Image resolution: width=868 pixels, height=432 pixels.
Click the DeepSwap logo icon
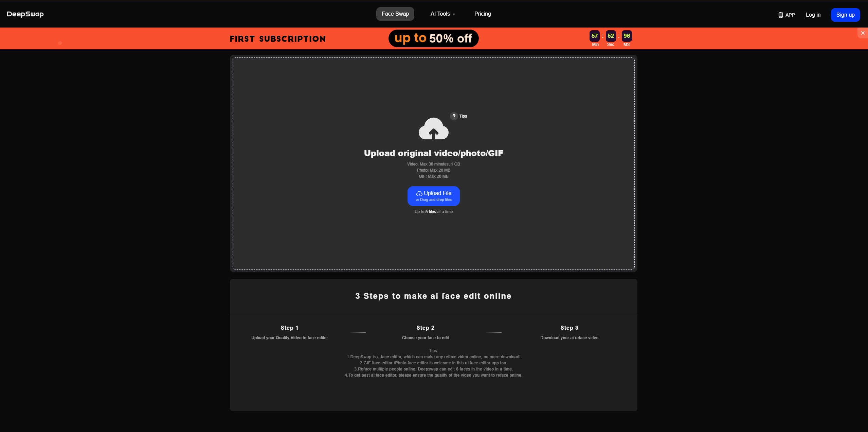(x=25, y=14)
